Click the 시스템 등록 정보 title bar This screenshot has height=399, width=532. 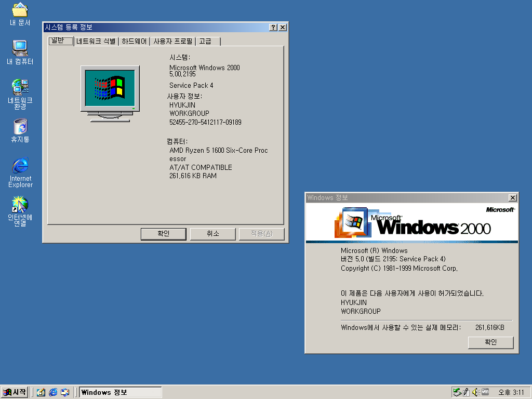pyautogui.click(x=156, y=27)
